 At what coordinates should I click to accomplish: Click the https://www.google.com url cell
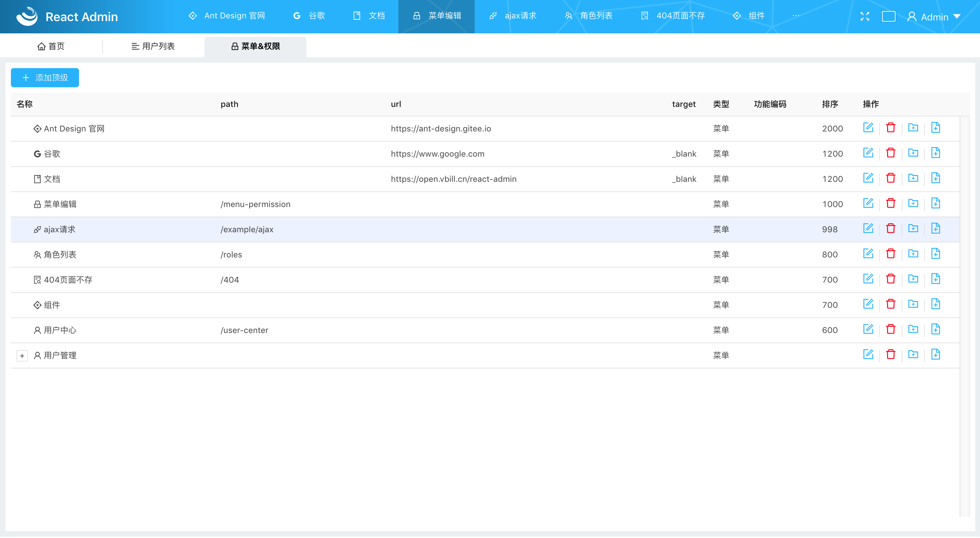438,154
